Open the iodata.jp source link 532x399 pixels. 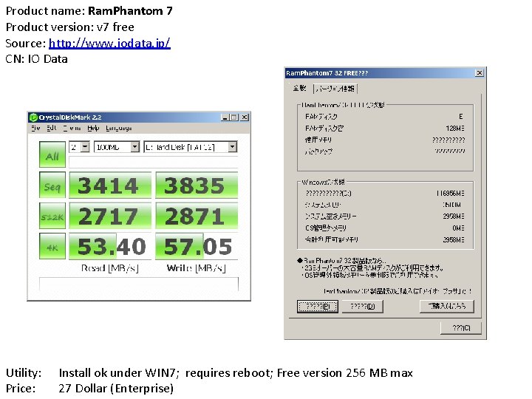point(109,43)
